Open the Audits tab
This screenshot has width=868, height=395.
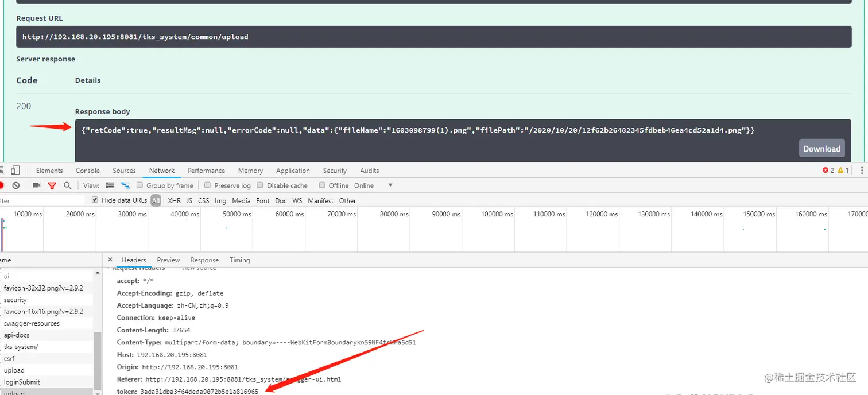369,171
